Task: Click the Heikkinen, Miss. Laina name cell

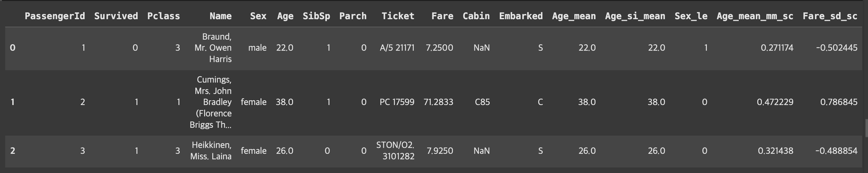Action: coord(211,151)
